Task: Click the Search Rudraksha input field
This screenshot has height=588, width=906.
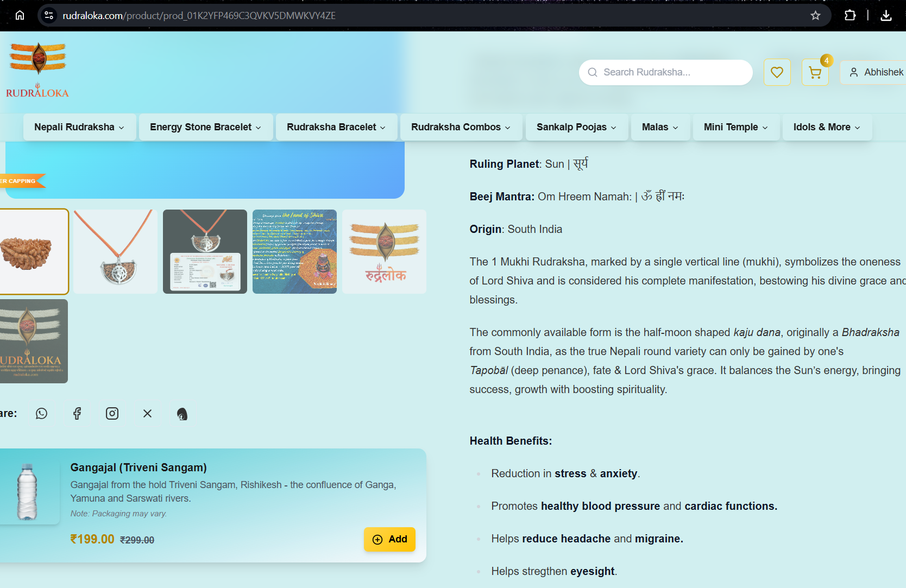Action: (665, 72)
